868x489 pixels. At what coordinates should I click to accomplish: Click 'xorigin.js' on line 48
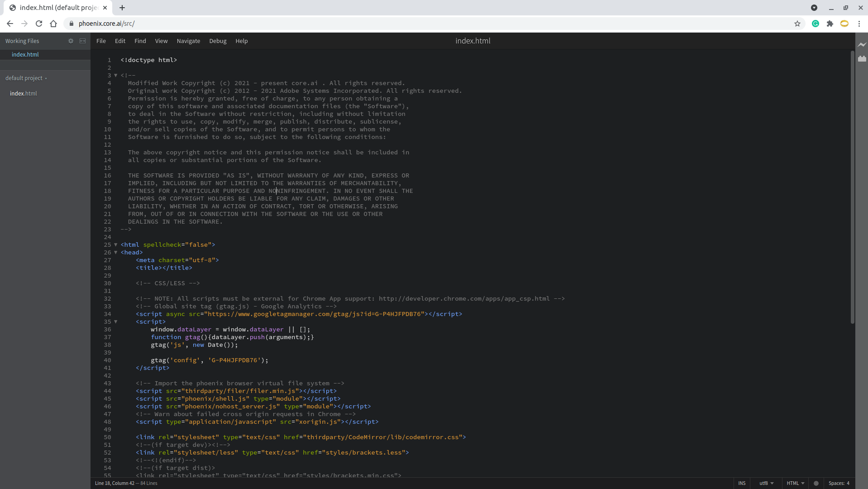click(x=318, y=422)
